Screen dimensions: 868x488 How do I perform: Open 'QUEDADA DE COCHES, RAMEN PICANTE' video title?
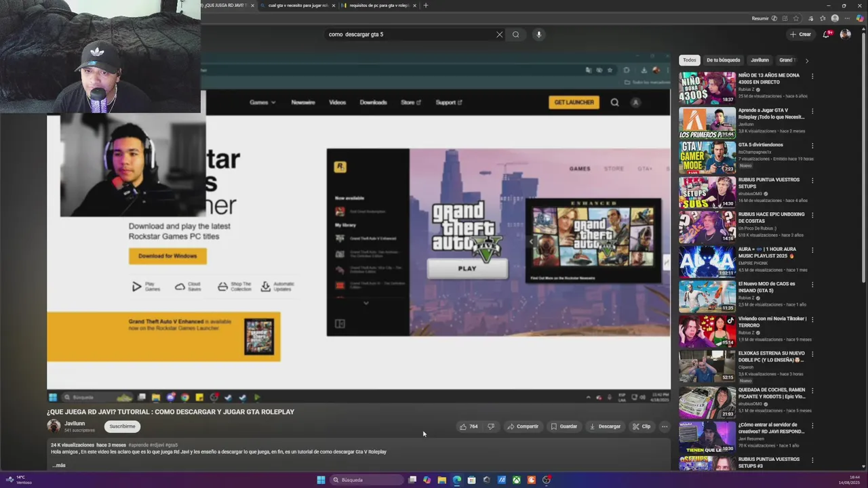[772, 393]
